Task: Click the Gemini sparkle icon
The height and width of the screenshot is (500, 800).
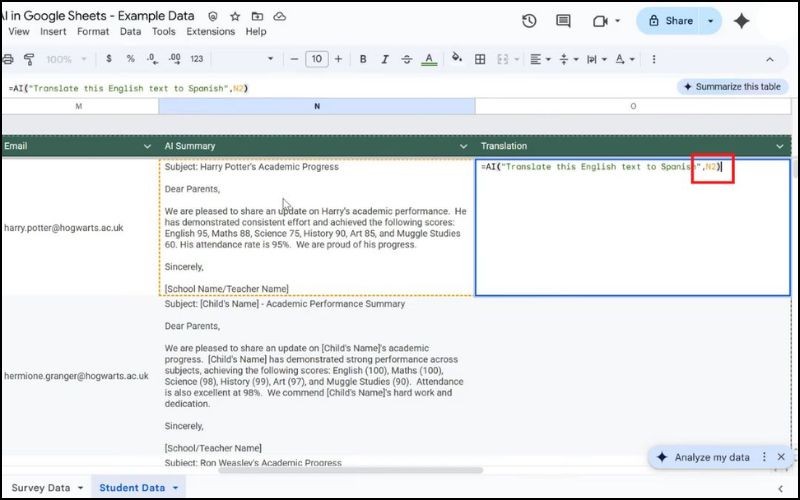Action: [741, 21]
